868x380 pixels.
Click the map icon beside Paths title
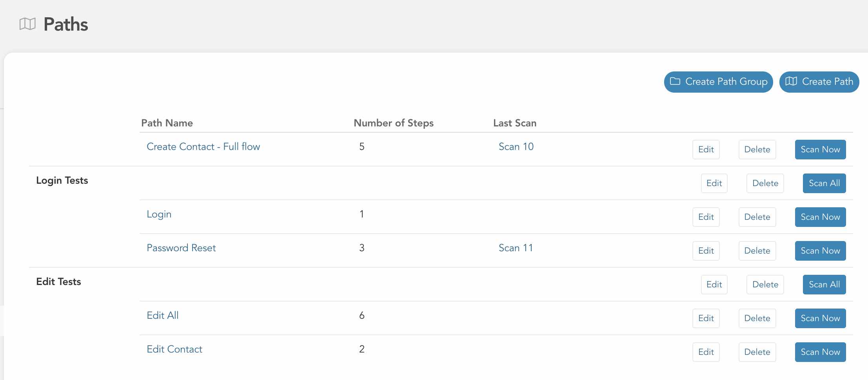pos(27,24)
